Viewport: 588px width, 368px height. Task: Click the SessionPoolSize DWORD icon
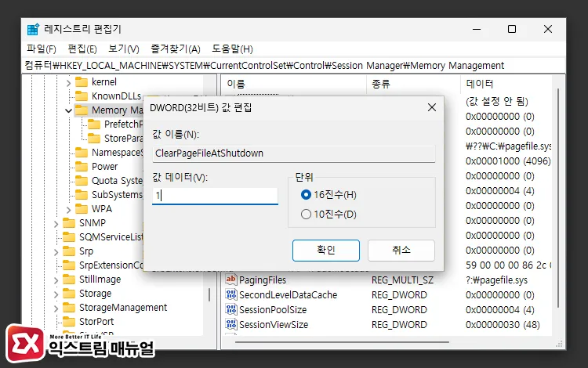231,309
